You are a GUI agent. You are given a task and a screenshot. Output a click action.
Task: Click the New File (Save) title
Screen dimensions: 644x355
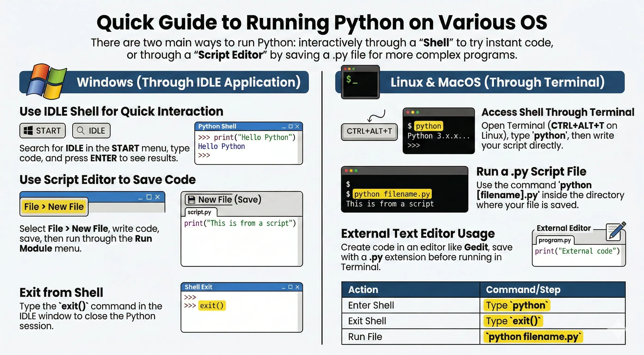point(229,199)
